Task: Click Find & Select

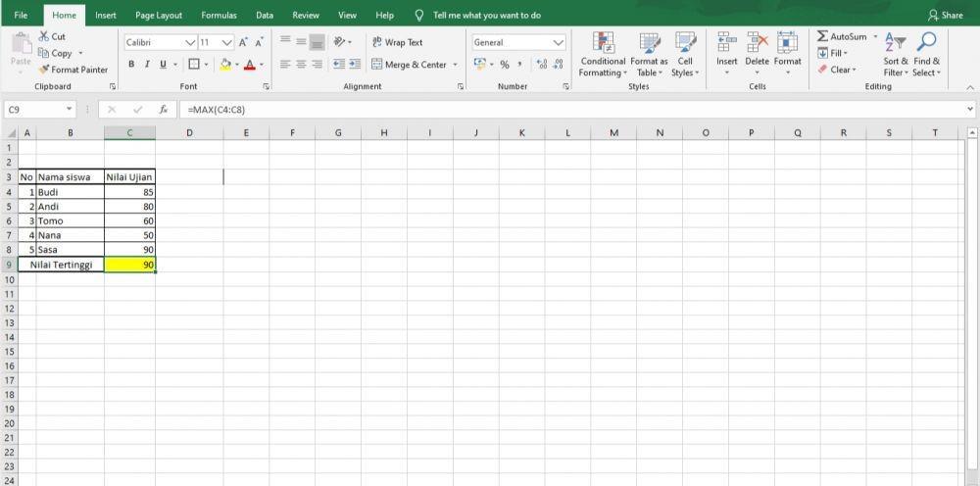Action: coord(926,55)
